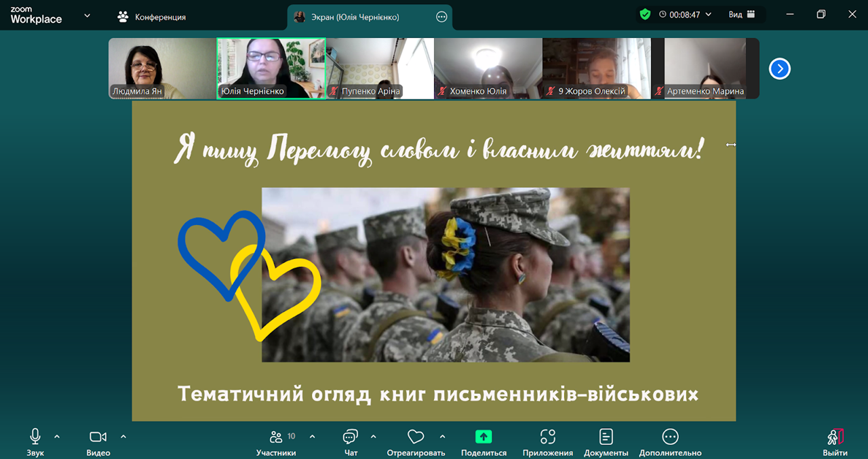Switch to the Конференция tab
This screenshot has height=459, width=868.
click(x=152, y=17)
